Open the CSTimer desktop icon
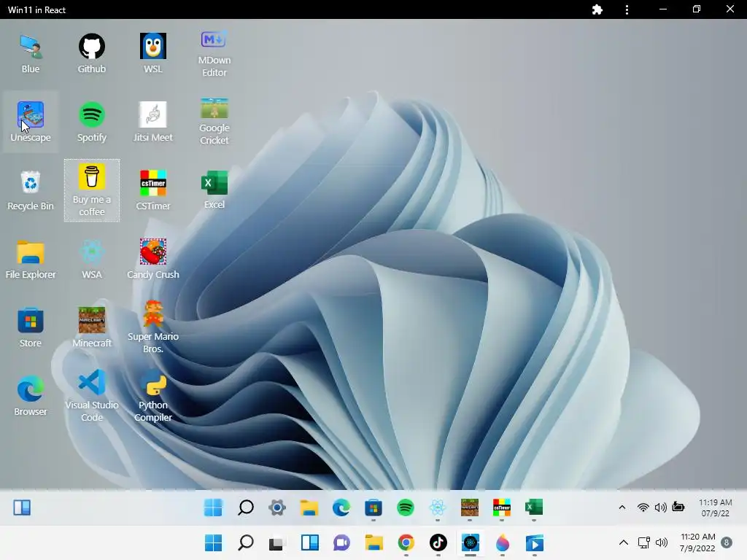747x560 pixels. pyautogui.click(x=153, y=190)
